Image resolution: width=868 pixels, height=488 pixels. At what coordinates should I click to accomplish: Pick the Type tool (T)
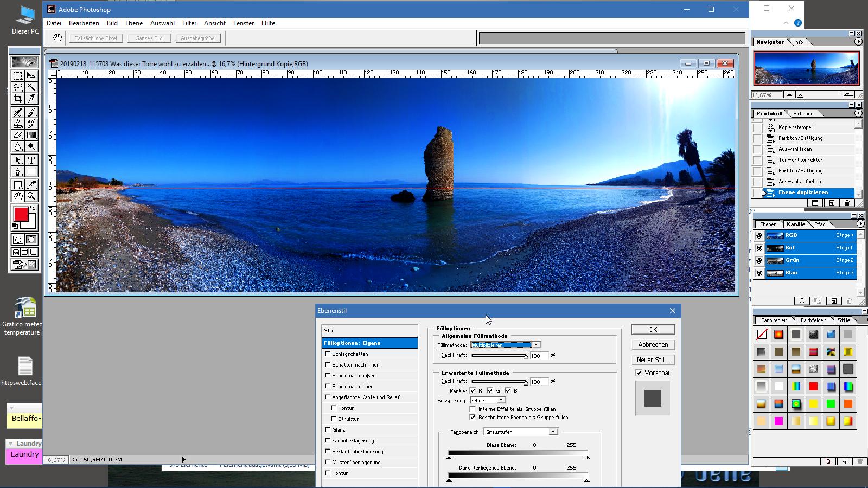tap(31, 160)
